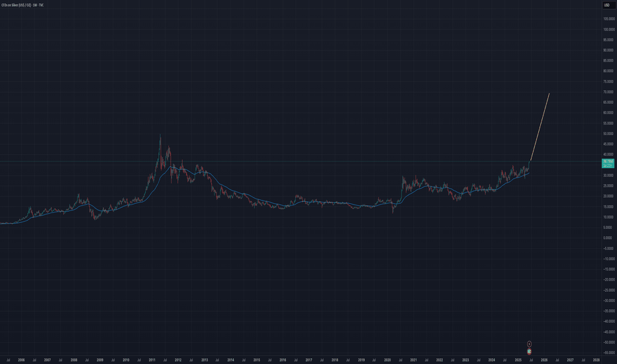This screenshot has width=617, height=364.
Task: Select the orange projection trend line
Action: [x=540, y=126]
